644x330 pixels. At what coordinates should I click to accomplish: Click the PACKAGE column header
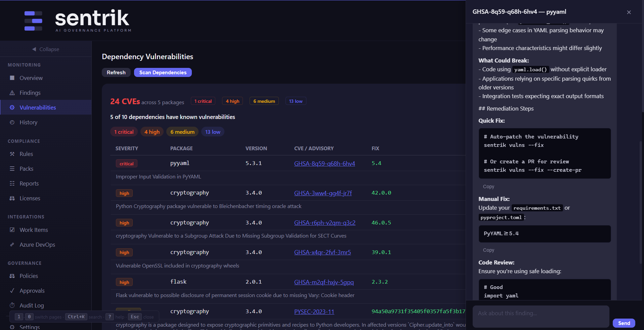pyautogui.click(x=181, y=149)
